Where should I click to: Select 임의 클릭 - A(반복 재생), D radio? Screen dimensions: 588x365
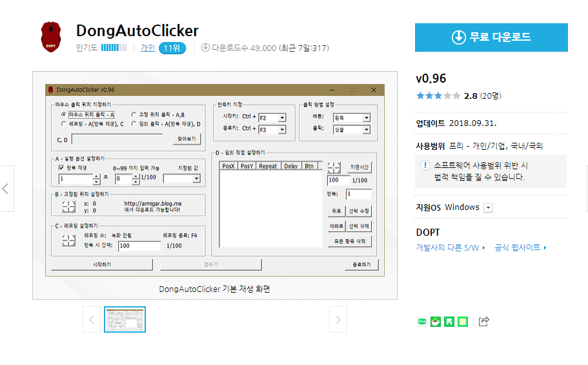click(x=134, y=123)
